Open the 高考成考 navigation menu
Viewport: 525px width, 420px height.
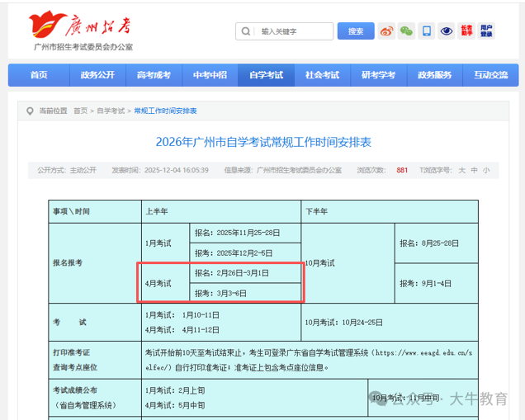pos(154,75)
